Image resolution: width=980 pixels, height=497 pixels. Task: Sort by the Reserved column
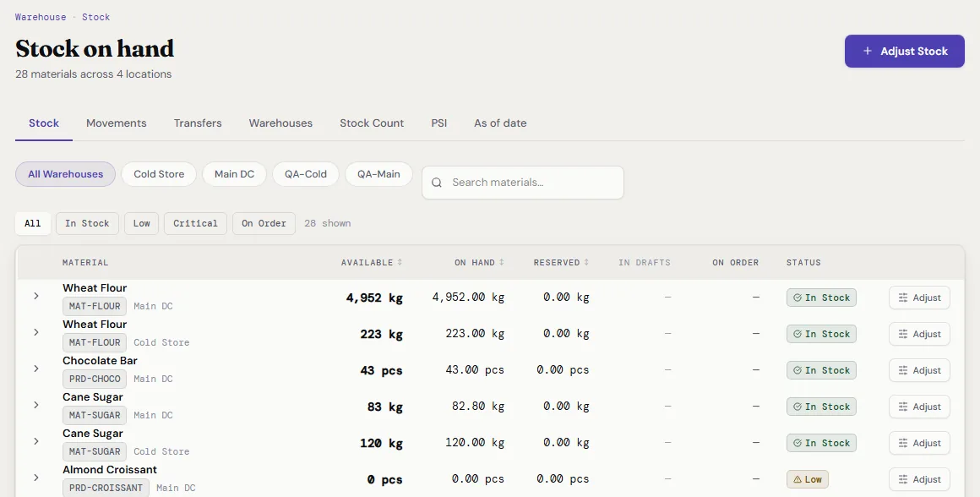[561, 263]
